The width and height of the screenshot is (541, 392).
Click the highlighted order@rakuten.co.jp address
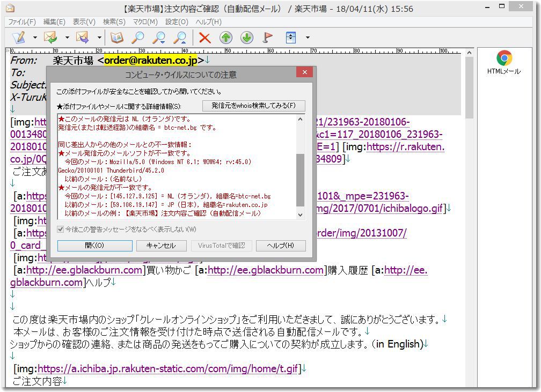point(150,61)
